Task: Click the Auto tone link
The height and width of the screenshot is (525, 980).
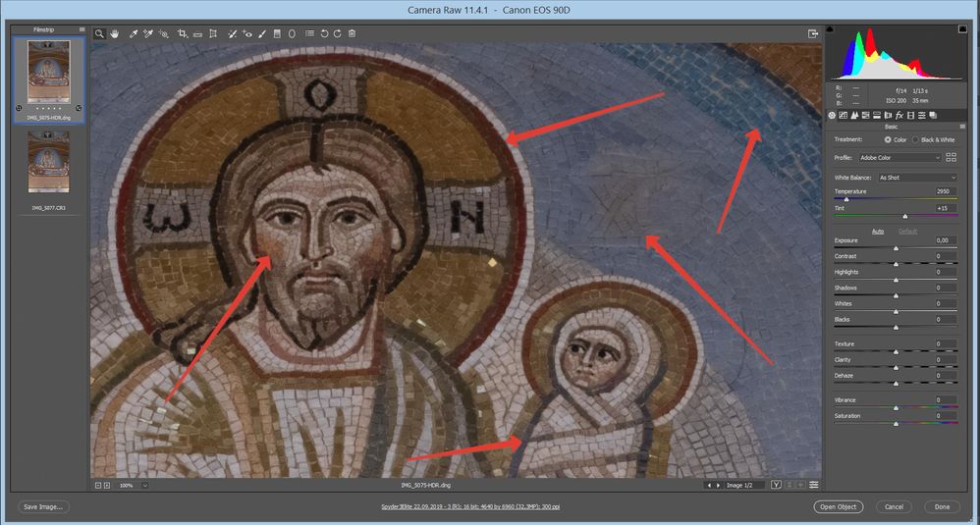Action: pos(878,232)
